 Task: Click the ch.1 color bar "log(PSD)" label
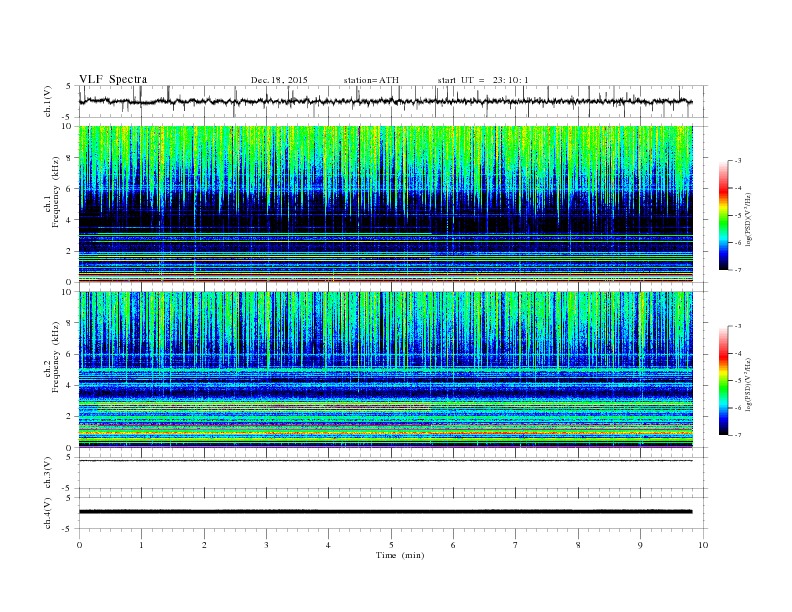point(748,220)
